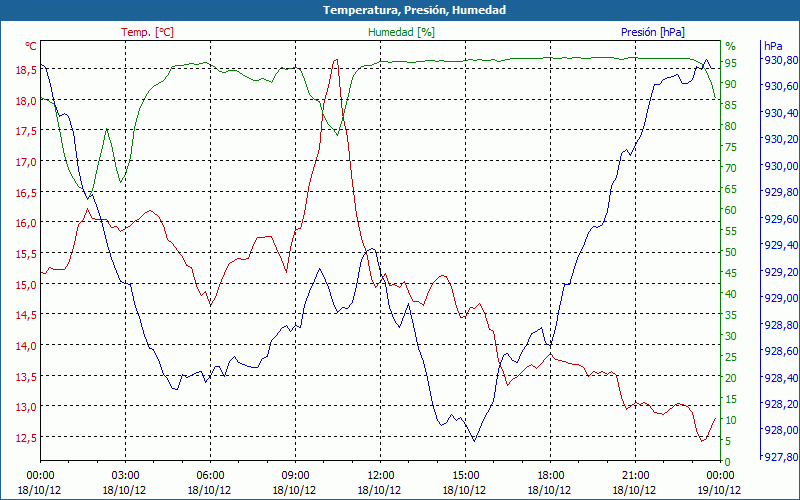Click the 13,0 temperature axis value
Viewport: 800px width, 500px height.
click(x=26, y=407)
